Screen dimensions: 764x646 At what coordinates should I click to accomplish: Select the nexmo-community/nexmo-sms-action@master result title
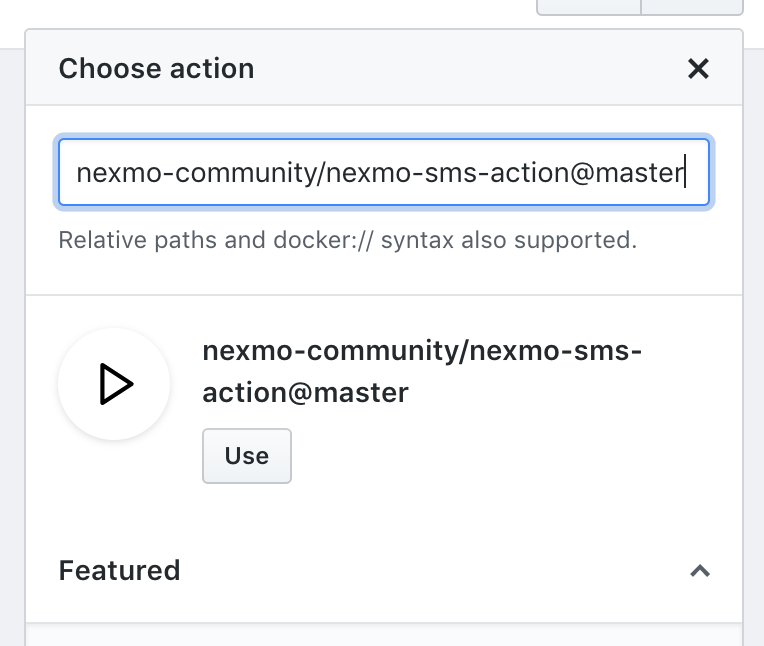pyautogui.click(x=422, y=371)
